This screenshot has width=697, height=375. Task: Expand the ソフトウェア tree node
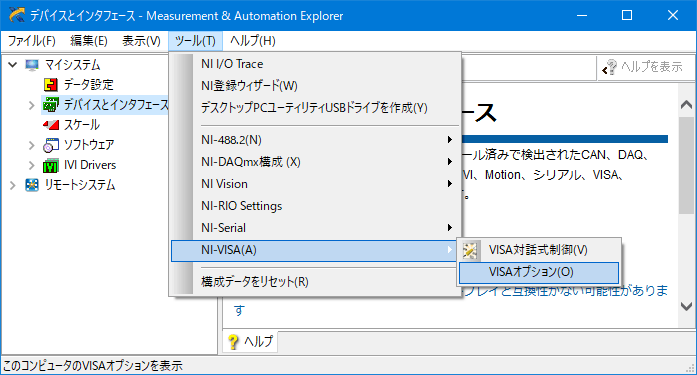32,145
